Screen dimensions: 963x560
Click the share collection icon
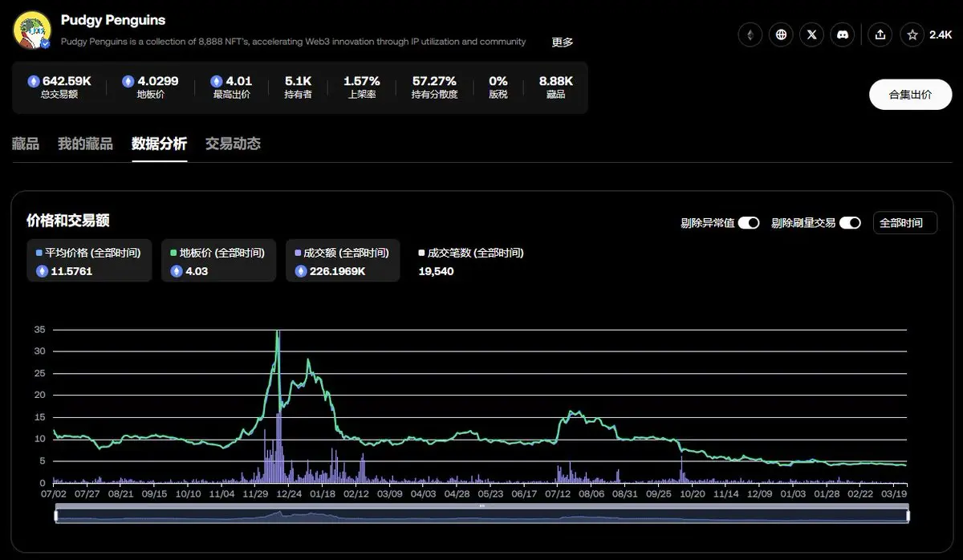(x=880, y=34)
